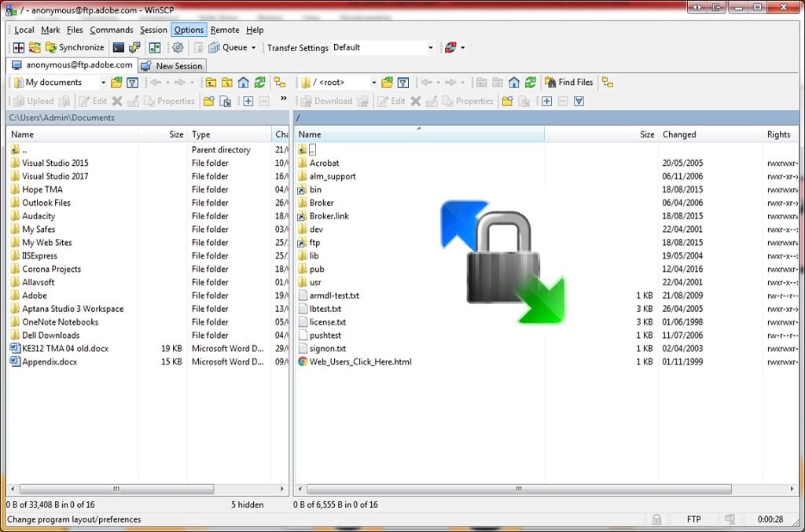The height and width of the screenshot is (532, 805).
Task: Click the '5 hidden' status bar text
Action: pyautogui.click(x=247, y=504)
